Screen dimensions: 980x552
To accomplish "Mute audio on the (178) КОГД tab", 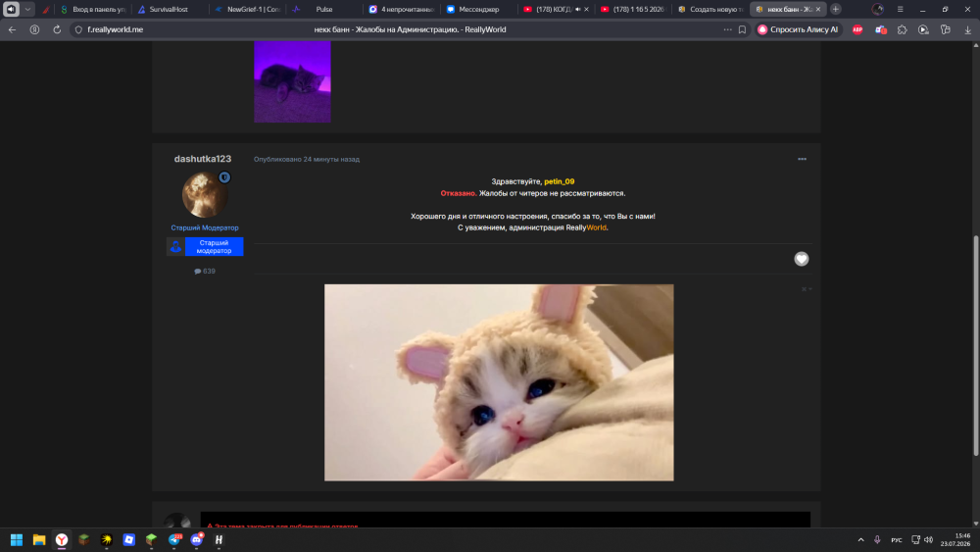I will point(577,10).
